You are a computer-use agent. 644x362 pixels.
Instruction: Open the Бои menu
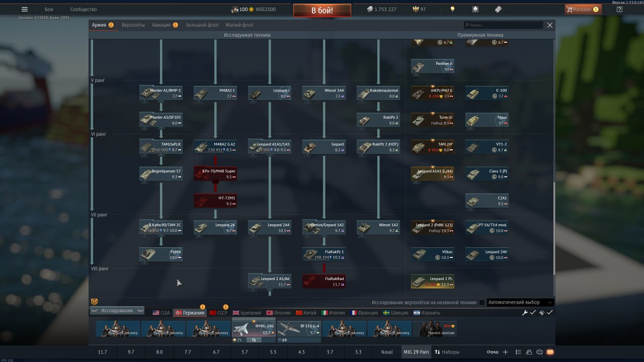[x=49, y=9]
